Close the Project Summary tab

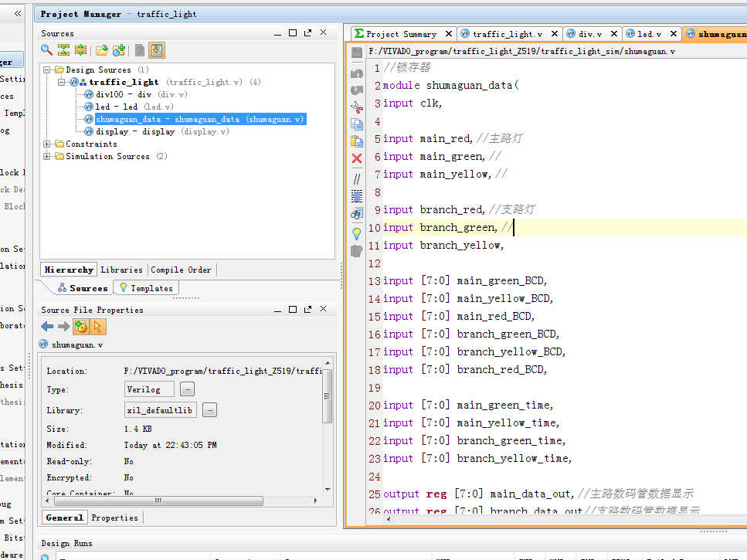[449, 34]
